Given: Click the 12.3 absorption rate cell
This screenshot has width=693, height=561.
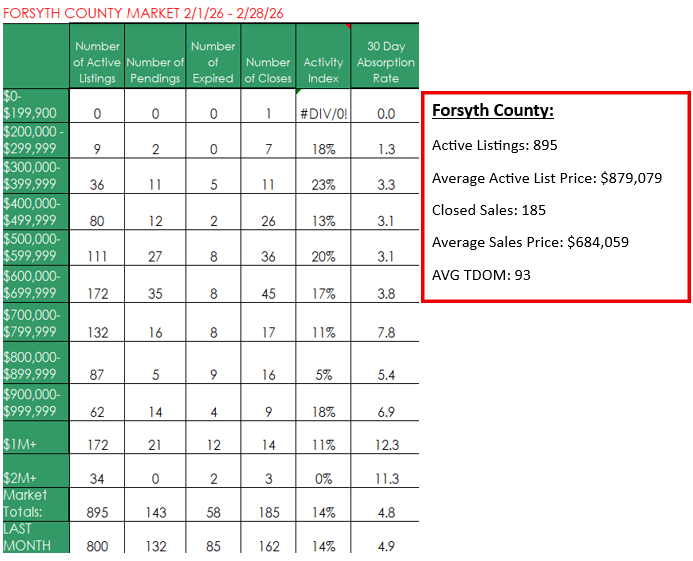Looking at the screenshot, I should click(385, 444).
